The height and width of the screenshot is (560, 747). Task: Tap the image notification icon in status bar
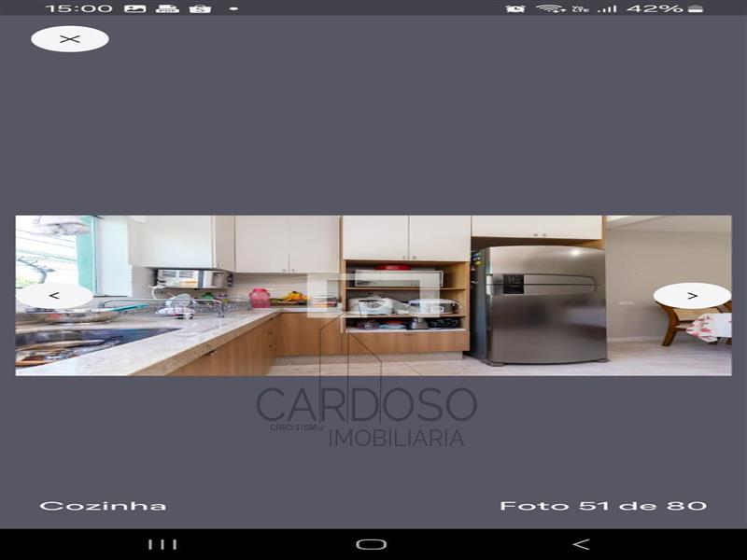[135, 8]
